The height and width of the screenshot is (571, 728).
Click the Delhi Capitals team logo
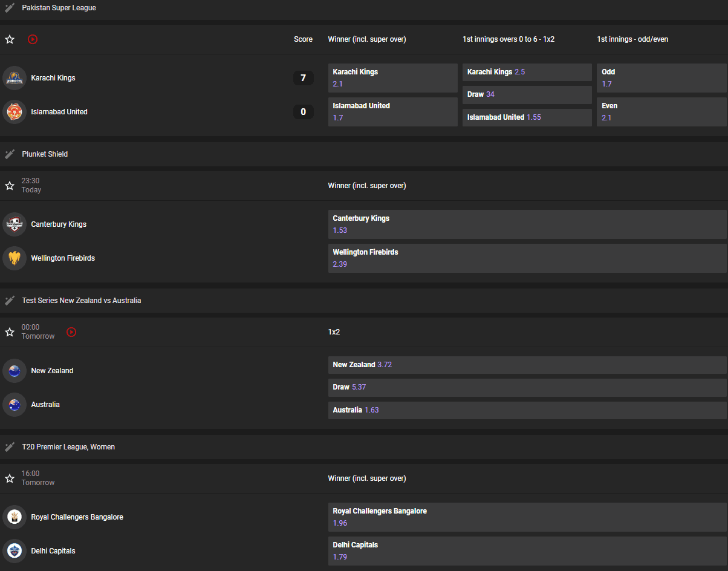tap(15, 551)
